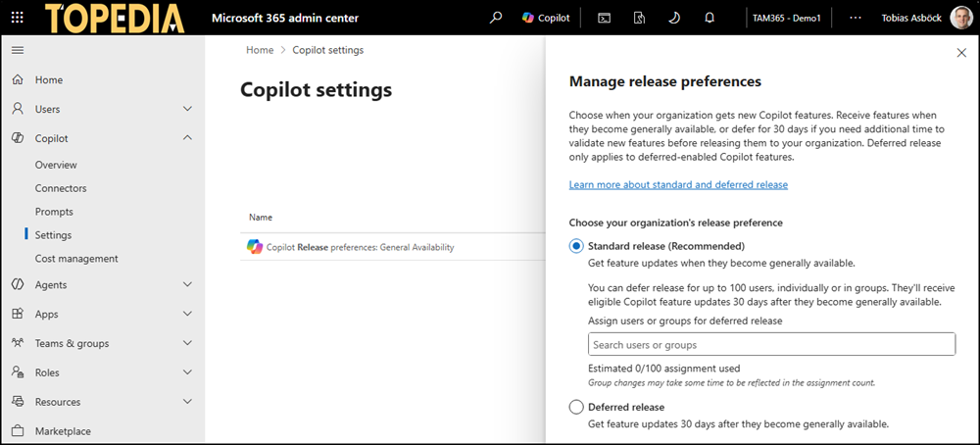Expand the Resources chevron
Viewport: 980px width, 445px height.
(187, 401)
